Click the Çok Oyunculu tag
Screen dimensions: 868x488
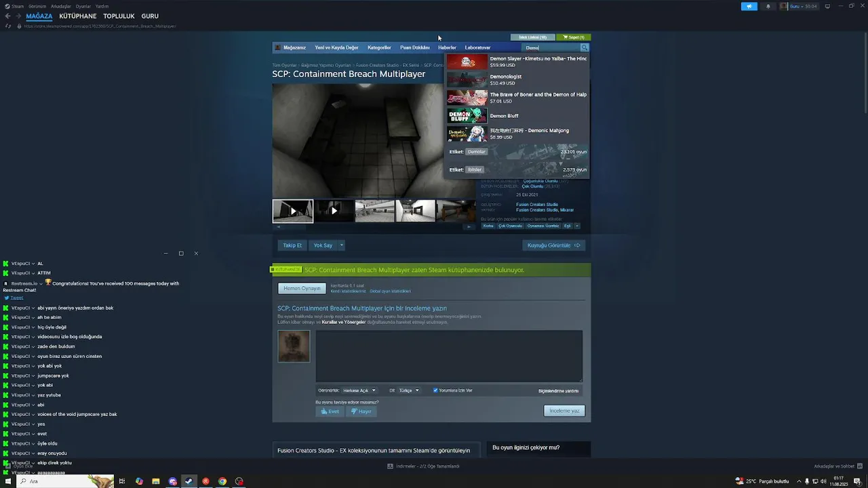click(510, 226)
